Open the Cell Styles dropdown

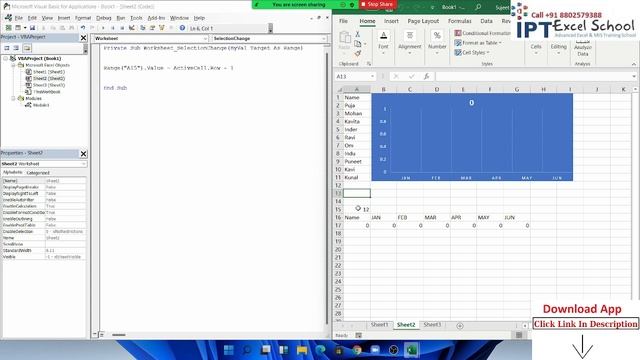coord(472,53)
